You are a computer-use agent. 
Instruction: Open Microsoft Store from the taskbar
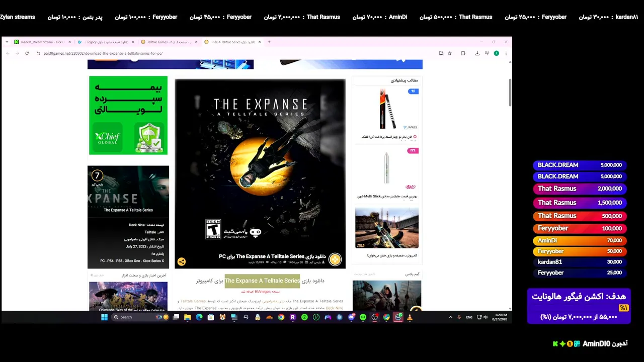click(x=211, y=317)
